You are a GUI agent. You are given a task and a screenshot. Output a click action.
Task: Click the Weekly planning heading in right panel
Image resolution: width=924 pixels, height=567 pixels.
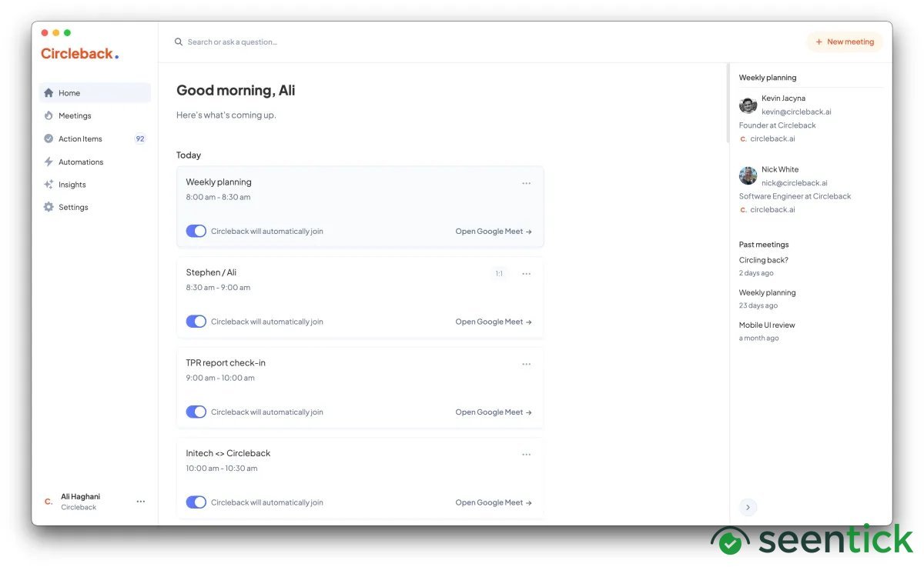(x=768, y=78)
